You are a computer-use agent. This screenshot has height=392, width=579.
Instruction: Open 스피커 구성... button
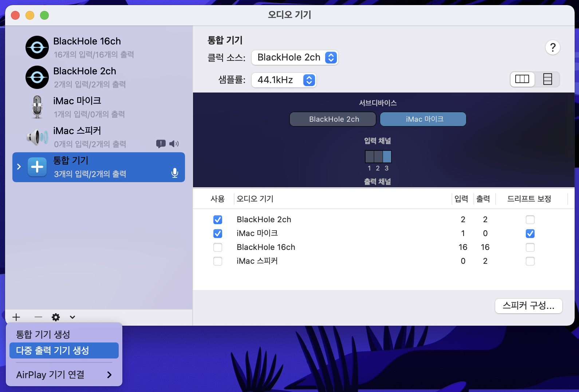pos(529,306)
